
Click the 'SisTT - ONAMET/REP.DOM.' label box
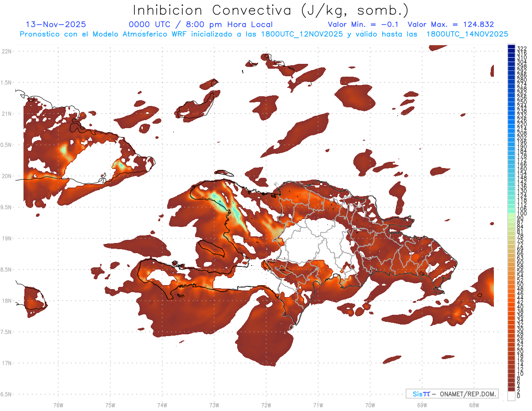[452, 394]
